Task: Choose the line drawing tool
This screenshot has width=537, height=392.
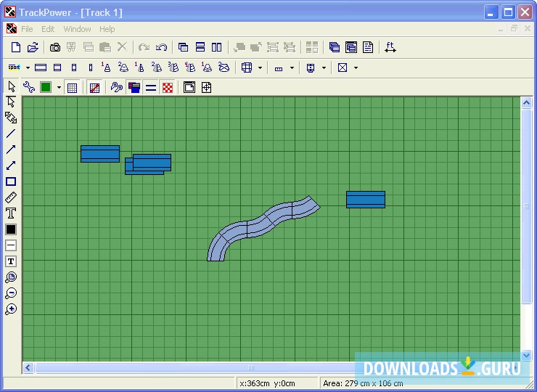Action: point(11,134)
